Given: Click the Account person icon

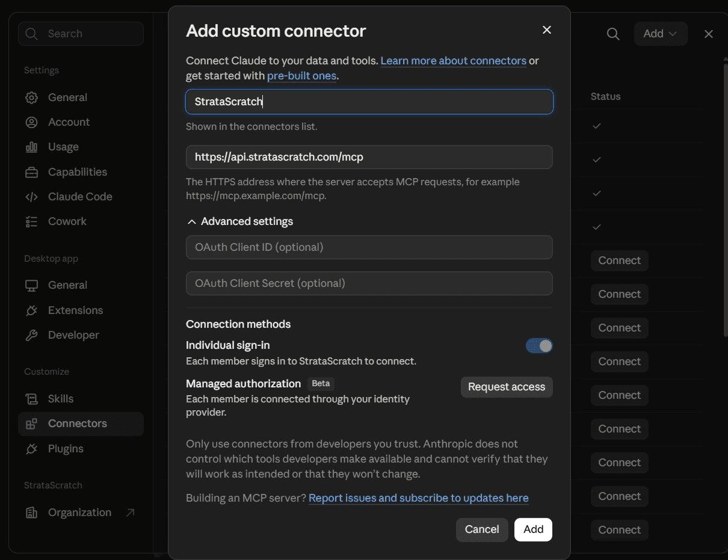Looking at the screenshot, I should pyautogui.click(x=32, y=122).
